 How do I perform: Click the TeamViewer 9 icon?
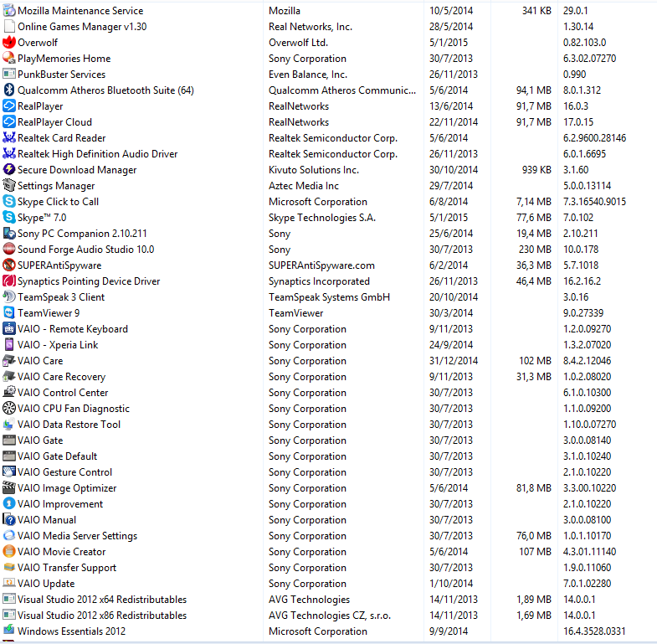pos(9,313)
